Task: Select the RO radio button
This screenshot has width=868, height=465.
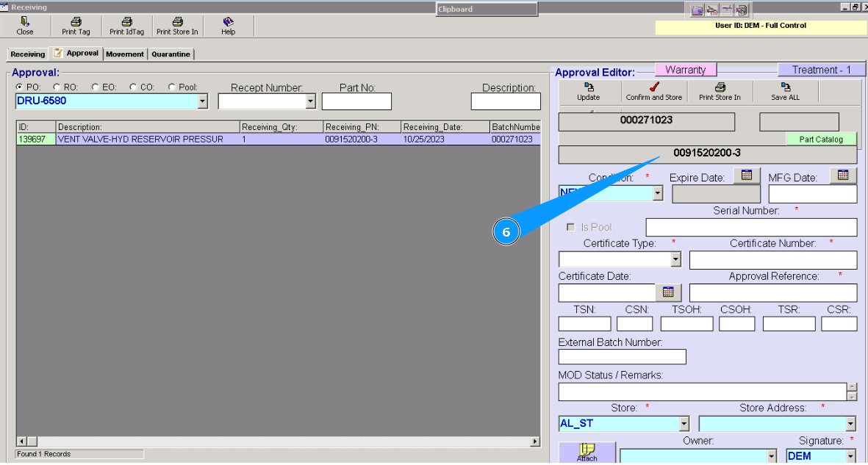Action: (x=57, y=87)
